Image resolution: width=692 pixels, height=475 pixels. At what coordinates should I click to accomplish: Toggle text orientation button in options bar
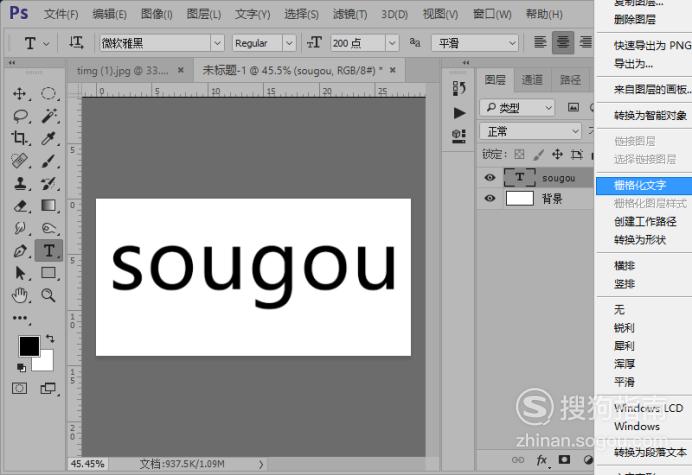(x=75, y=43)
